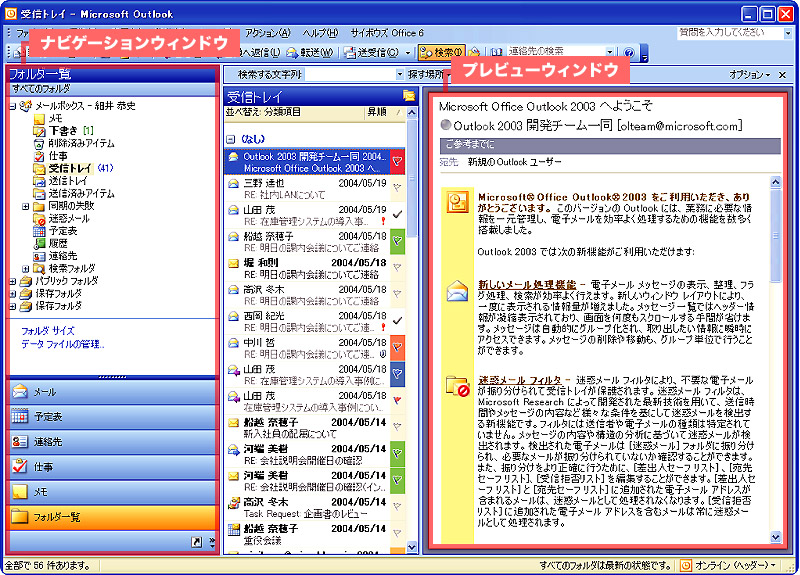Viewport: 800px width, 575px height.
Task: Toggle the 検索(I) find toolbar button
Action: pos(442,52)
